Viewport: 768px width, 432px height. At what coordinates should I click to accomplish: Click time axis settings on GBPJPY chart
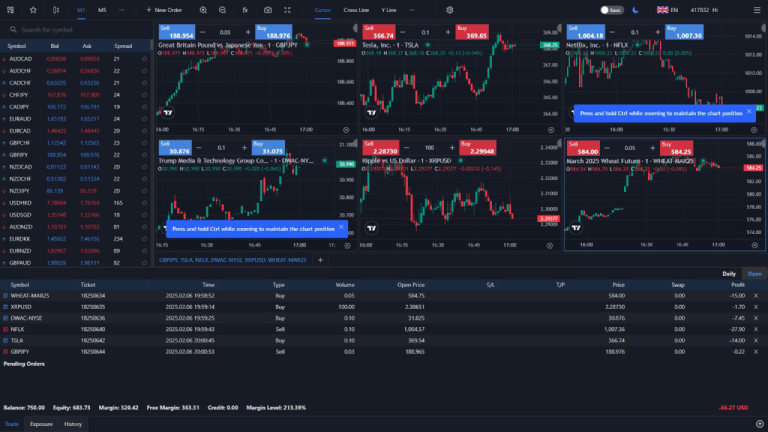(346, 130)
